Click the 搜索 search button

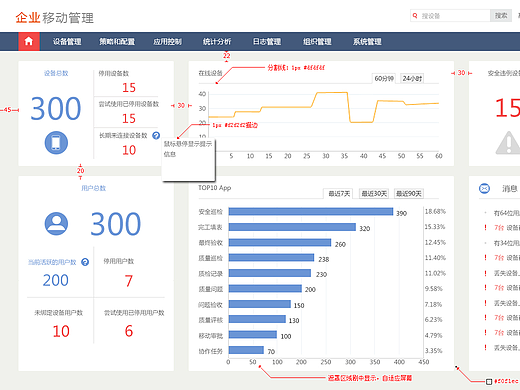coord(501,16)
